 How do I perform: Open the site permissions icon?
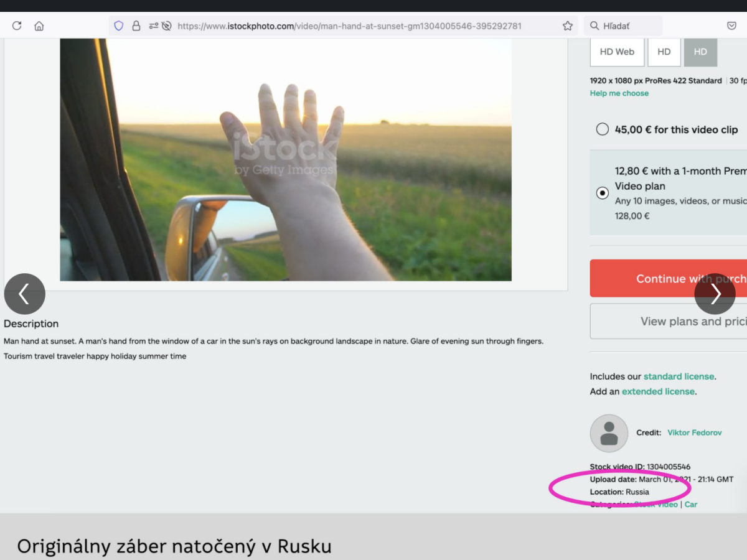154,26
